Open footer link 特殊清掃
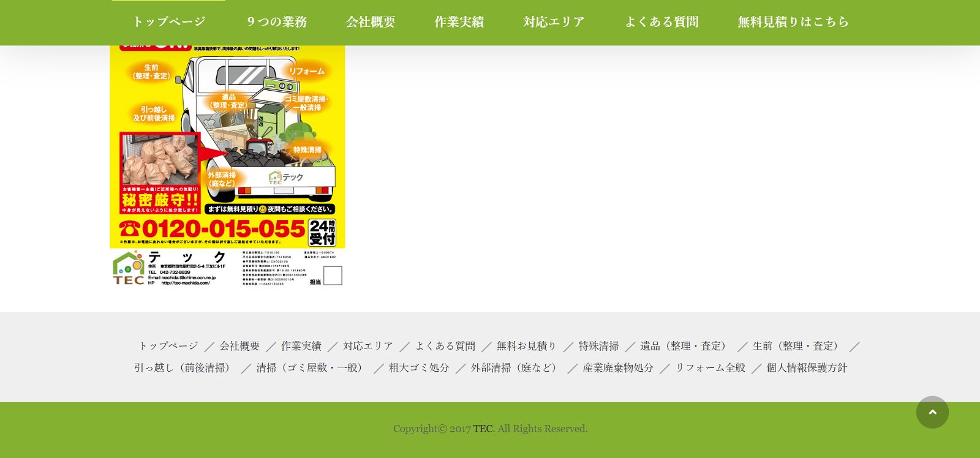Image resolution: width=980 pixels, height=458 pixels. [598, 346]
